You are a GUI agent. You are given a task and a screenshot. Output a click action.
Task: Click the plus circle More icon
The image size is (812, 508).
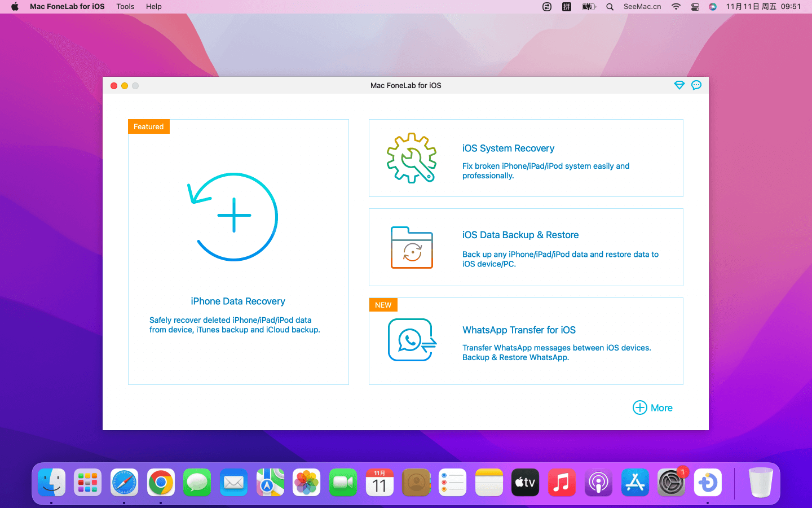pyautogui.click(x=639, y=408)
